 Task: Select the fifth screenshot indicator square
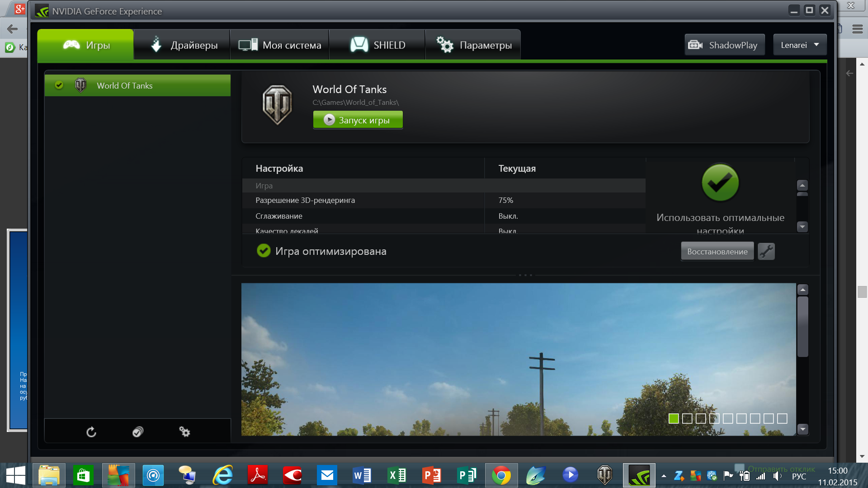(728, 418)
